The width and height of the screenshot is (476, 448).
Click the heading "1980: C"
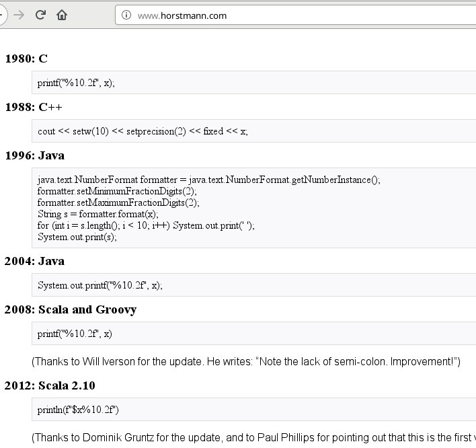click(x=26, y=59)
